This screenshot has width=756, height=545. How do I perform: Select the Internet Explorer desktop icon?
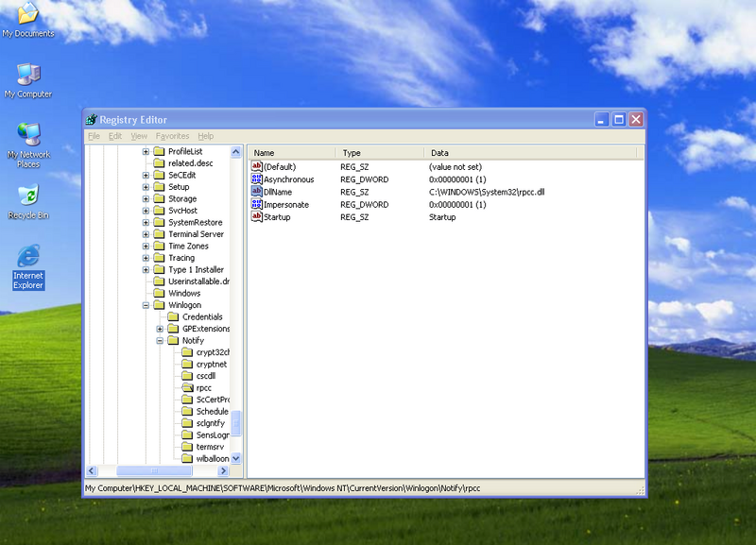tap(28, 267)
